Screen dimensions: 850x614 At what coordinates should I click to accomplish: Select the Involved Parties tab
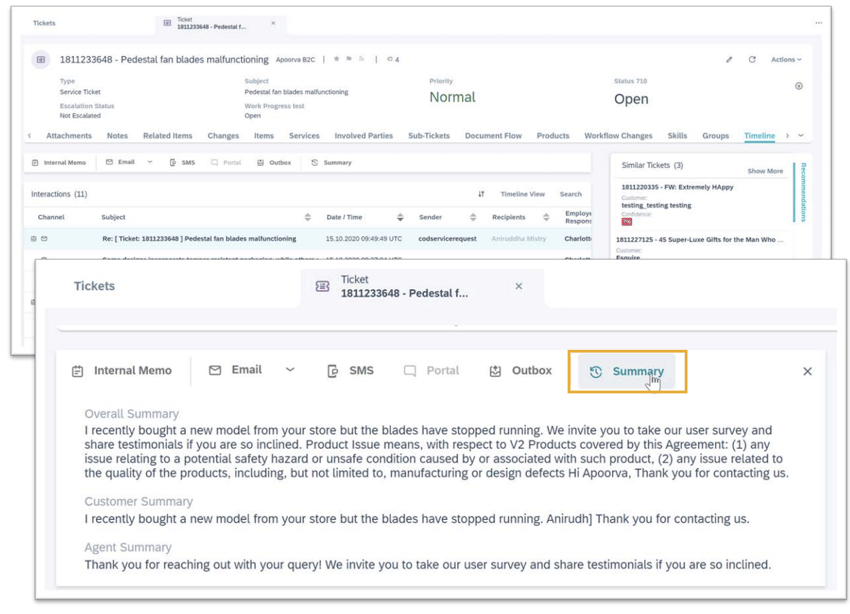(364, 136)
